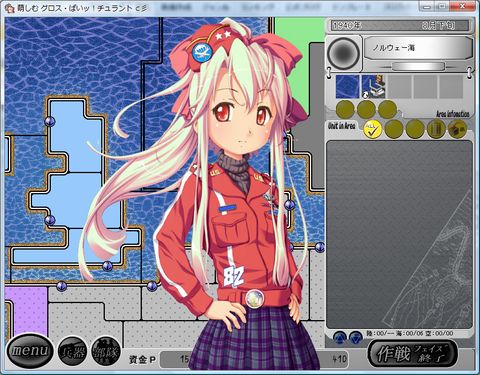Select the purple territory on the map
The height and width of the screenshot is (375, 480).
(x=27, y=312)
